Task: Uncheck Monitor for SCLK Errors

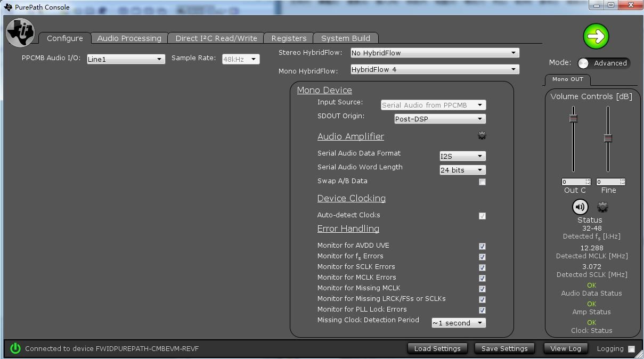Action: pyautogui.click(x=482, y=267)
